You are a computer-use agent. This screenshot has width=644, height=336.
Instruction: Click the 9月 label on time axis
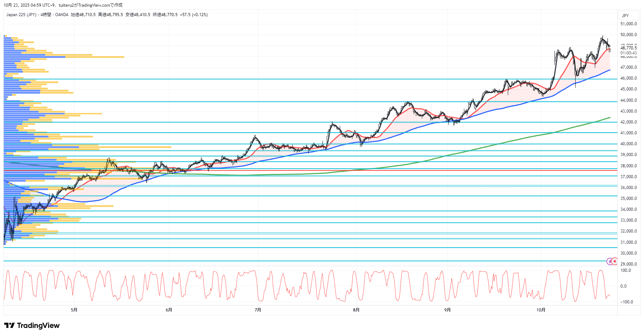click(447, 310)
